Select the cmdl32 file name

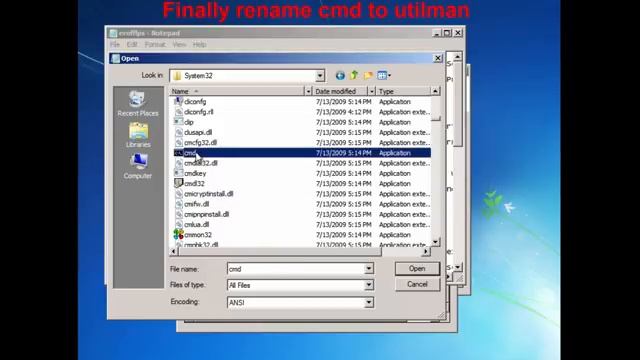coord(194,184)
